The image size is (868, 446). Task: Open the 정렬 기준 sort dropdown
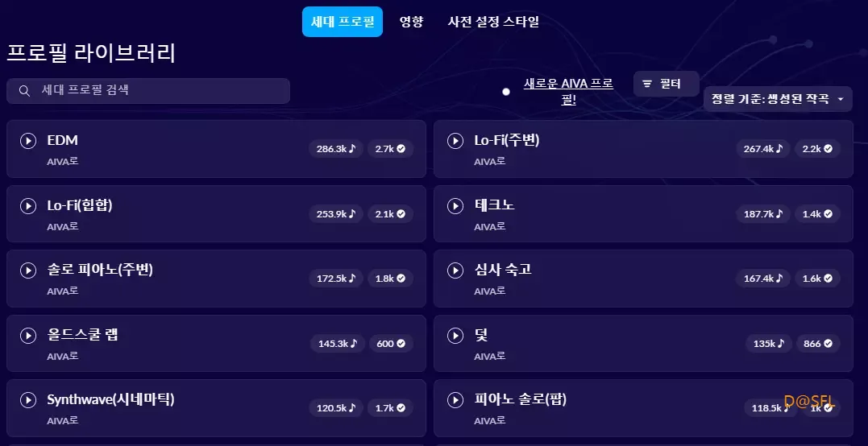(778, 99)
